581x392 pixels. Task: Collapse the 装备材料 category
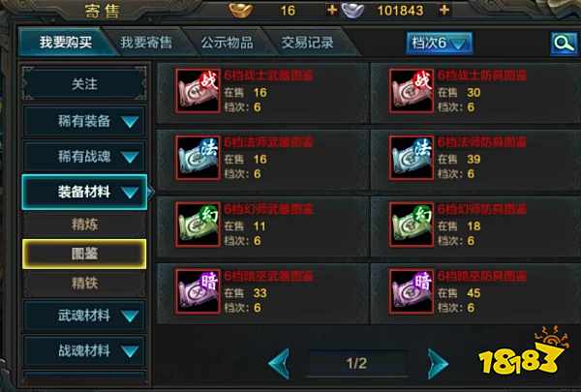point(84,193)
